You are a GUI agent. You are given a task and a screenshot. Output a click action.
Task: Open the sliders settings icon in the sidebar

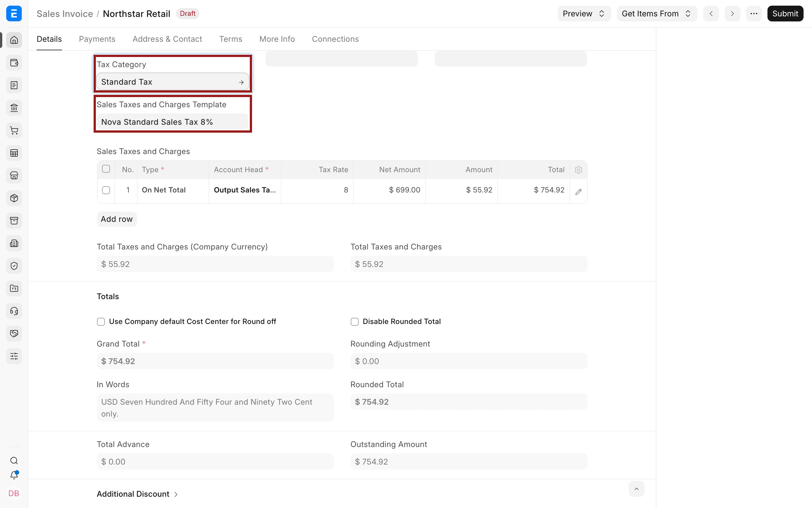click(x=14, y=356)
